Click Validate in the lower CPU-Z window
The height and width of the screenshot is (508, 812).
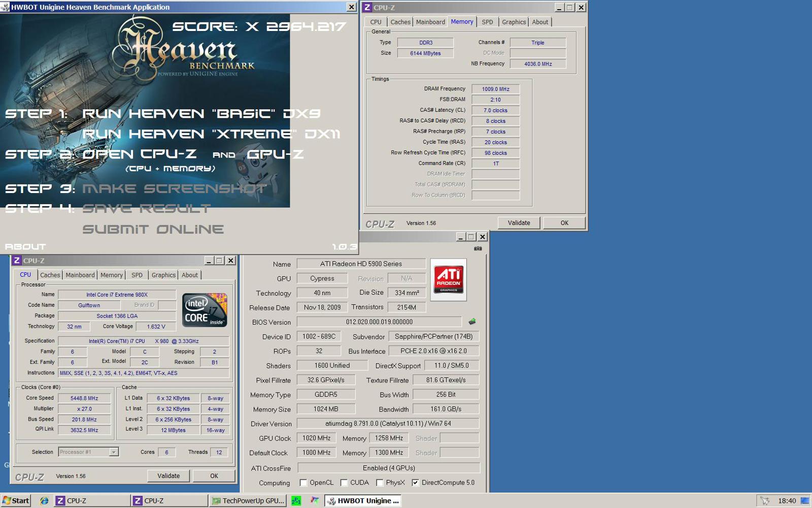pos(168,476)
